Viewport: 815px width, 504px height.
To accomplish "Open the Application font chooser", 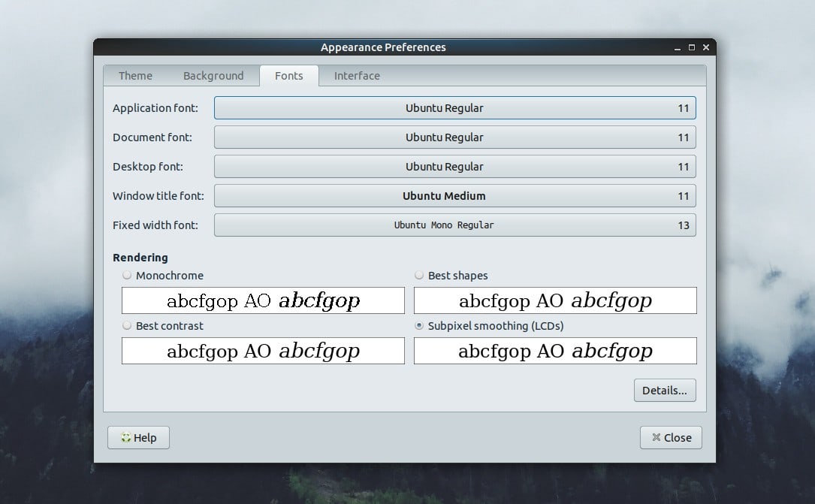I will (454, 108).
